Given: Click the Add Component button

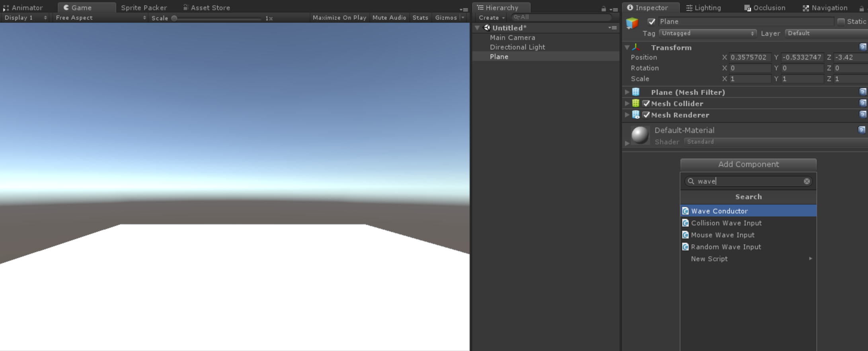Looking at the screenshot, I should point(748,164).
